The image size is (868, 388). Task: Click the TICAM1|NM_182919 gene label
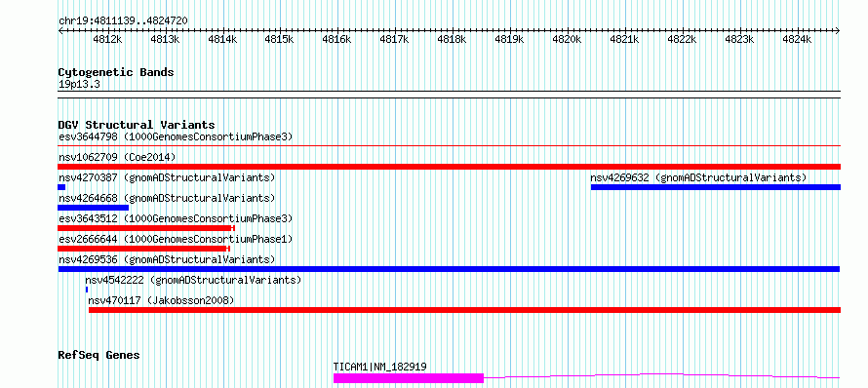point(379,367)
